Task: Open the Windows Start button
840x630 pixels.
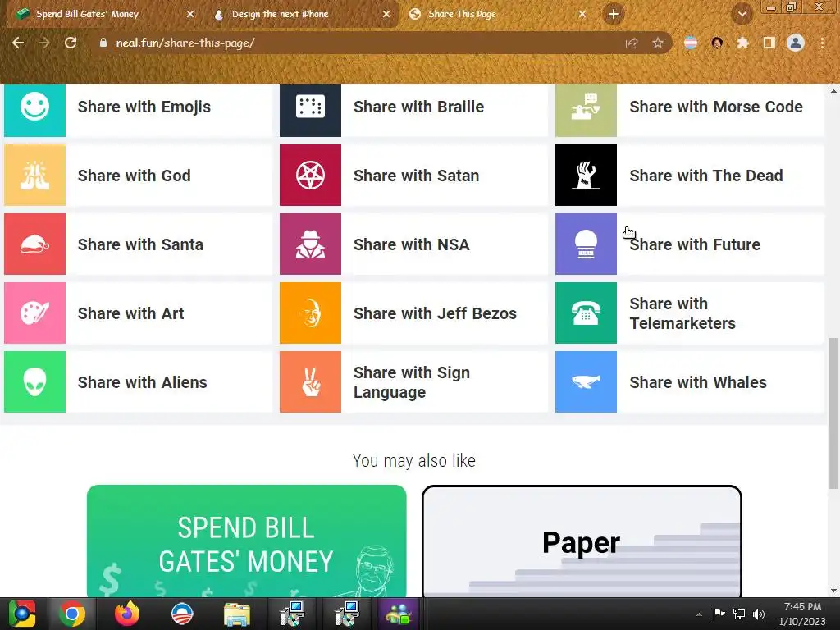Action: (21, 614)
